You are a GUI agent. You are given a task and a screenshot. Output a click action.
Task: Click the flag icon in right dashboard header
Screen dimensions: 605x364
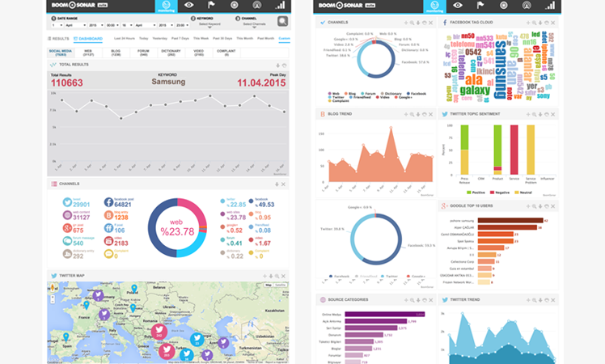click(480, 5)
